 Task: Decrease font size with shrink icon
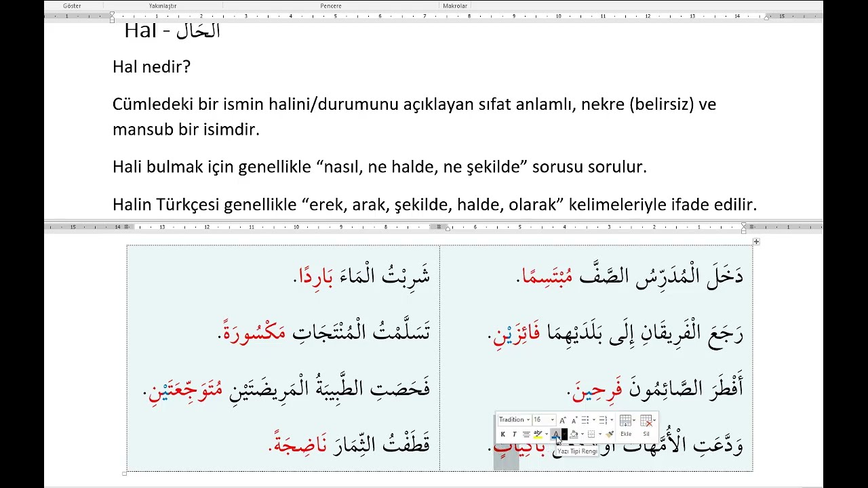pos(574,420)
